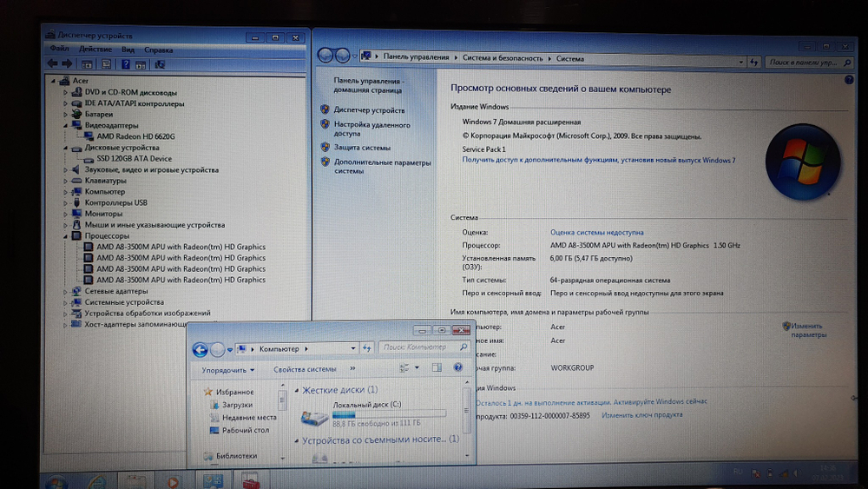The height and width of the screenshot is (489, 868).
Task: Open address bar dropdown in System window
Action: tap(740, 62)
